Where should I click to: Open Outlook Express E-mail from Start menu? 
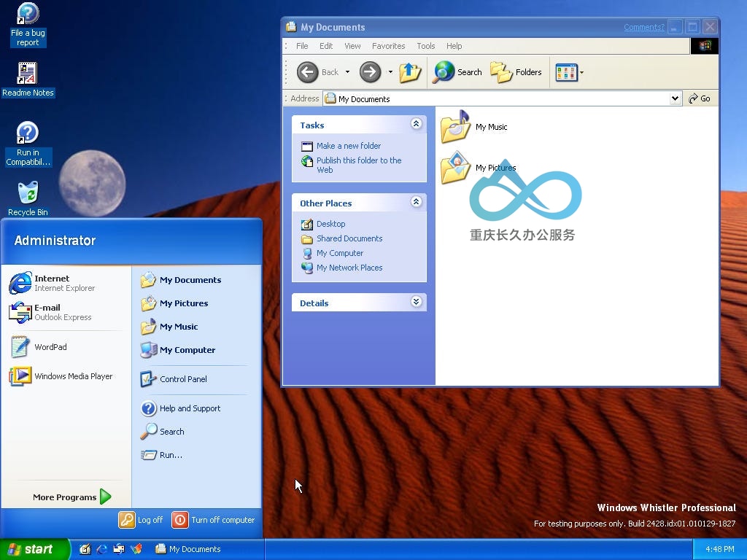point(50,312)
